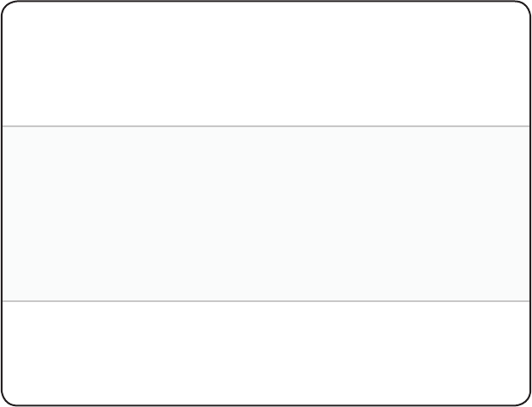The image size is (532, 407).
Task: Click the panel's top-left rounded corner
Action: pyautogui.click(x=6, y=6)
